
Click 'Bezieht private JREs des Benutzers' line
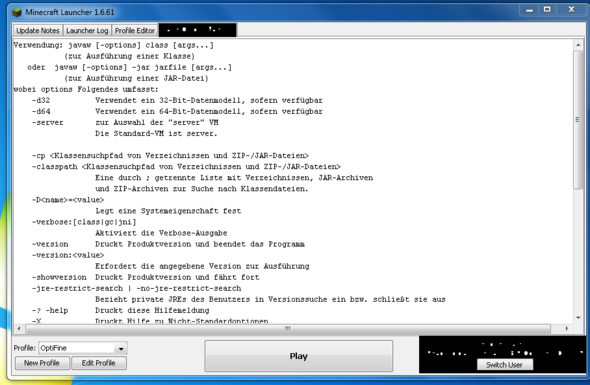click(270, 300)
